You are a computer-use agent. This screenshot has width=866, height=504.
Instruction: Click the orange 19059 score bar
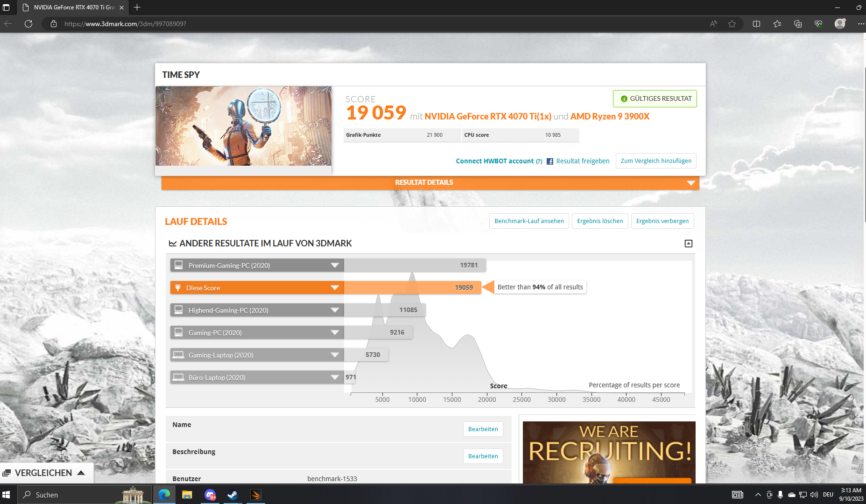click(413, 287)
